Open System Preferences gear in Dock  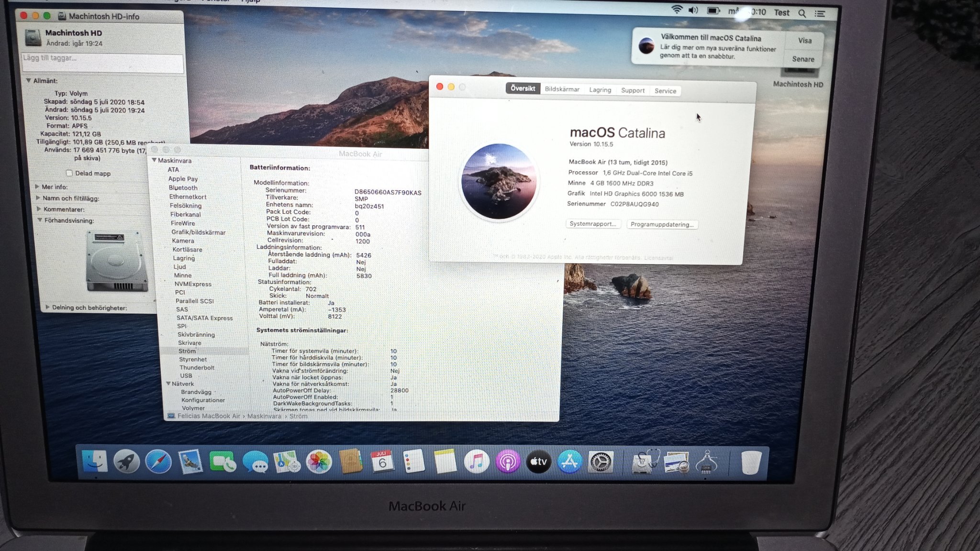600,462
